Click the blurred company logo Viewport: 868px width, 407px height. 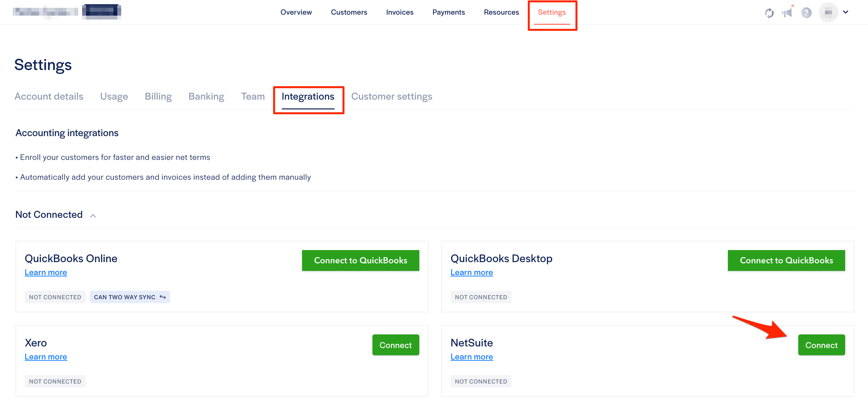67,11
